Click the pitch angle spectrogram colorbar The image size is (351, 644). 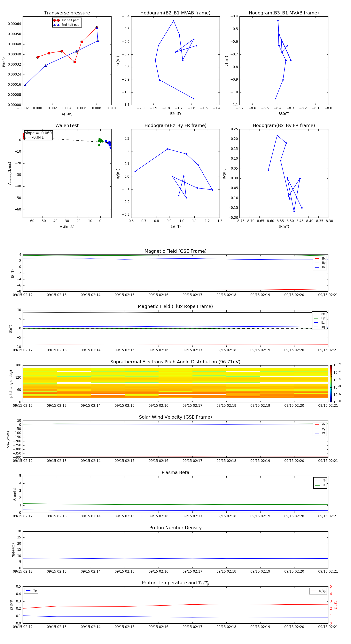(x=331, y=384)
